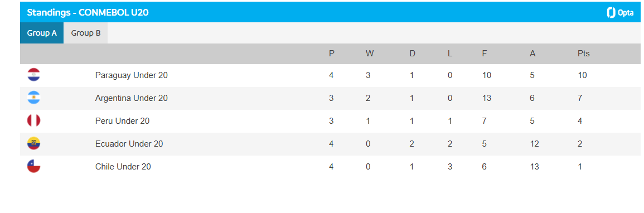Viewport: 644px width, 213px height.
Task: Click the Ecuador flag icon
Action: tap(33, 144)
